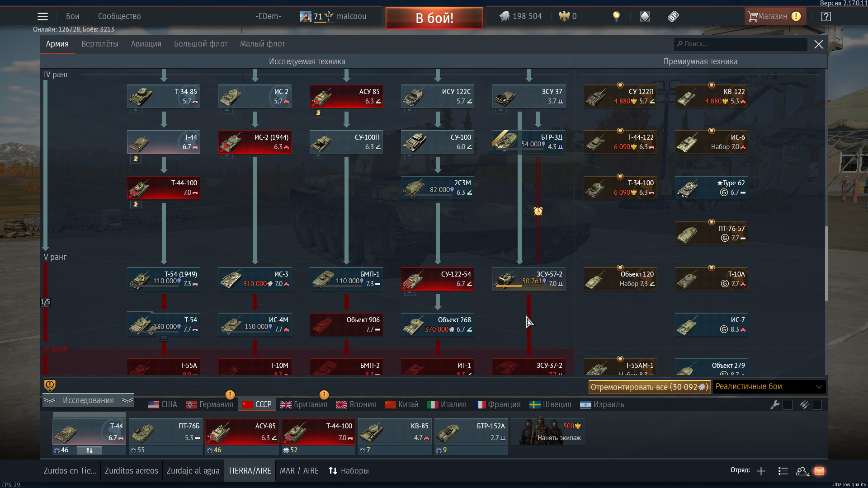Viewport: 868px width, 488px height.
Task: Select the КВ-85 crew slot
Action: (x=395, y=432)
